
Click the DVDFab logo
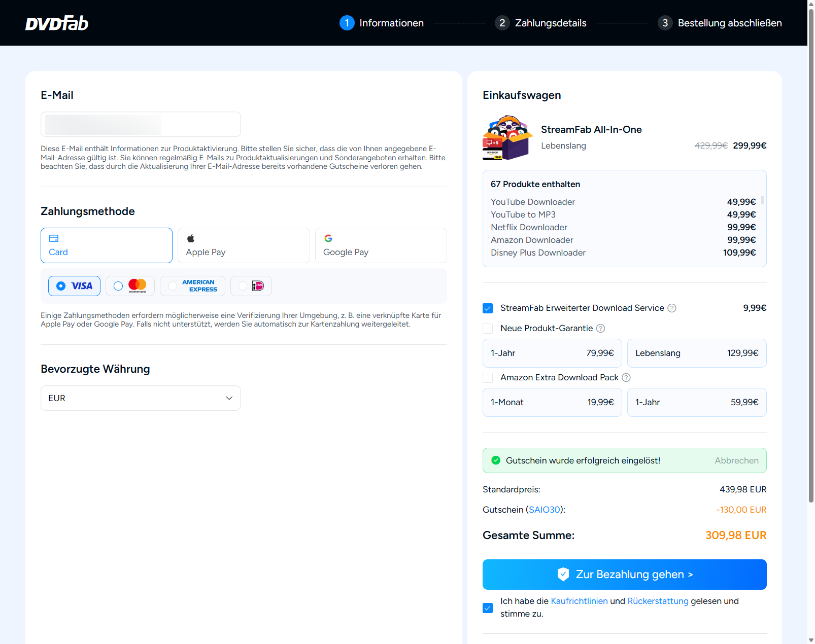point(57,23)
